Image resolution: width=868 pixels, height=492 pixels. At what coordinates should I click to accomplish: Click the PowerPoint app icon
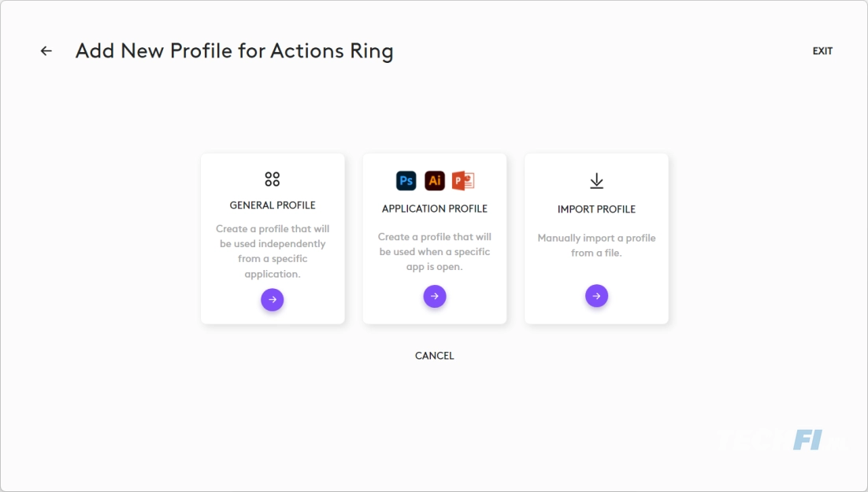coord(463,180)
